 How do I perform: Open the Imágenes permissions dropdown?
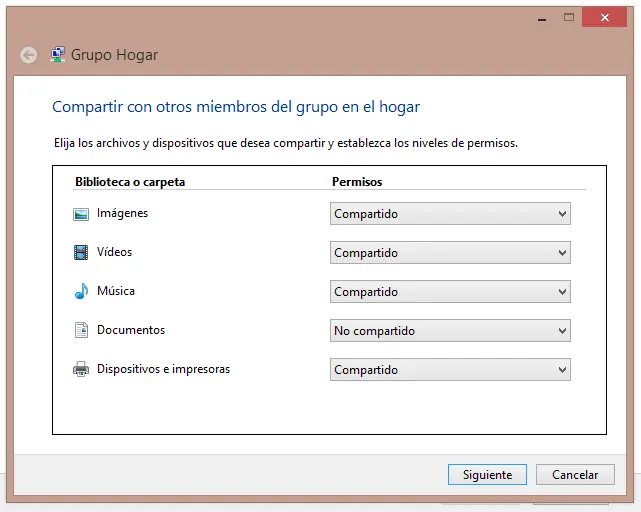[450, 213]
